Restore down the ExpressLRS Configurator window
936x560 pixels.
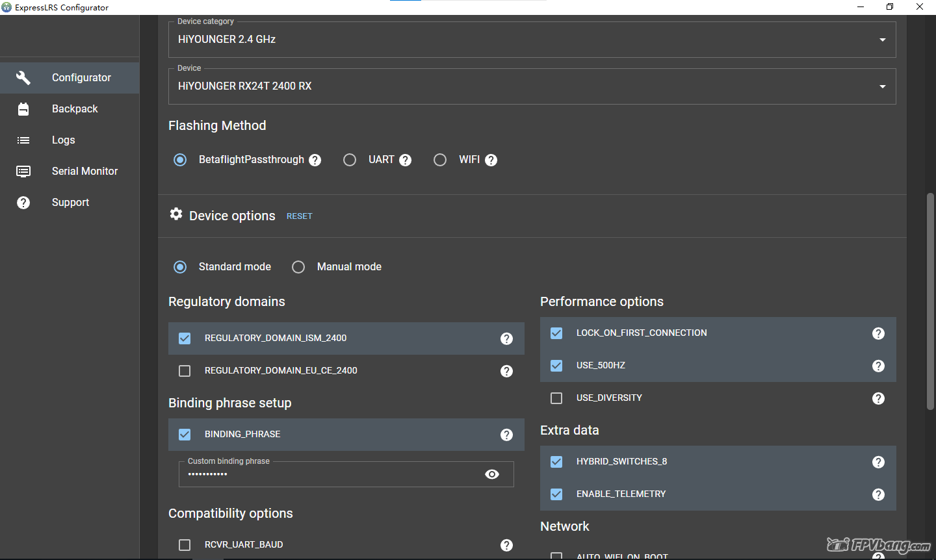pyautogui.click(x=890, y=7)
